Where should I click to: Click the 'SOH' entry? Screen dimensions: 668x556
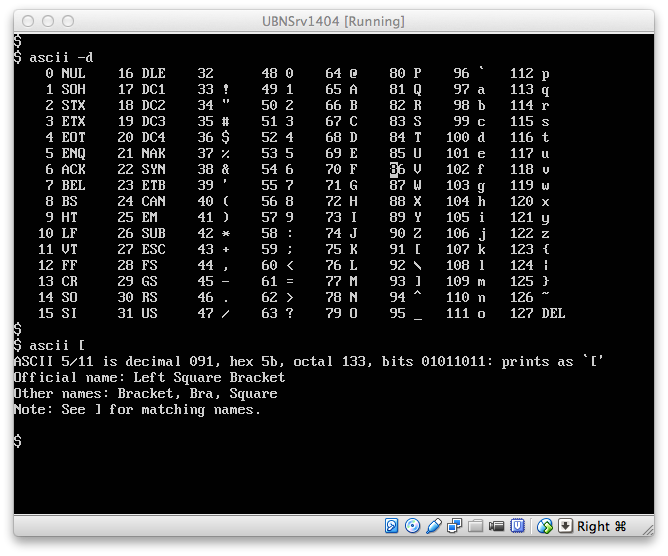pyautogui.click(x=73, y=89)
